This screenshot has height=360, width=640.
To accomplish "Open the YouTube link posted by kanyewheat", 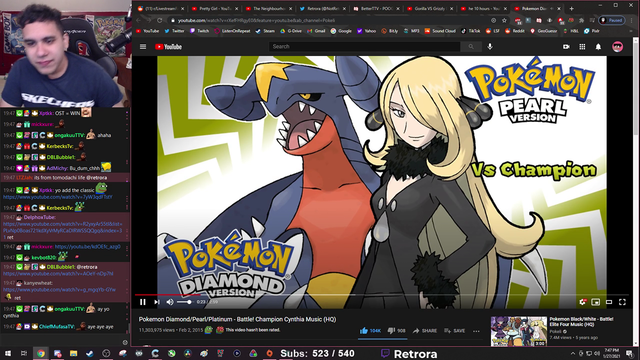I will click(x=60, y=289).
